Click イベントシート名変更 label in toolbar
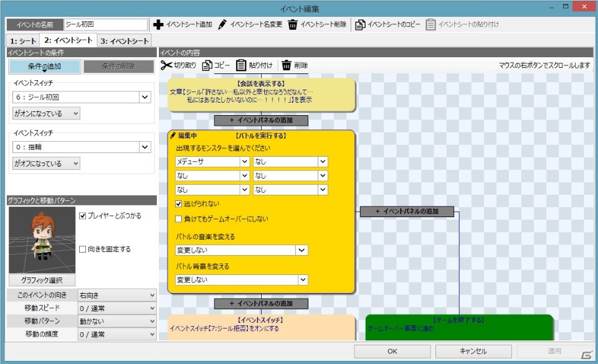 pos(256,24)
